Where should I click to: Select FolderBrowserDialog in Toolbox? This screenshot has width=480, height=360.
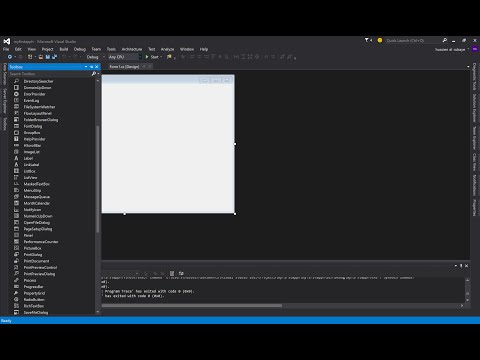[41, 120]
